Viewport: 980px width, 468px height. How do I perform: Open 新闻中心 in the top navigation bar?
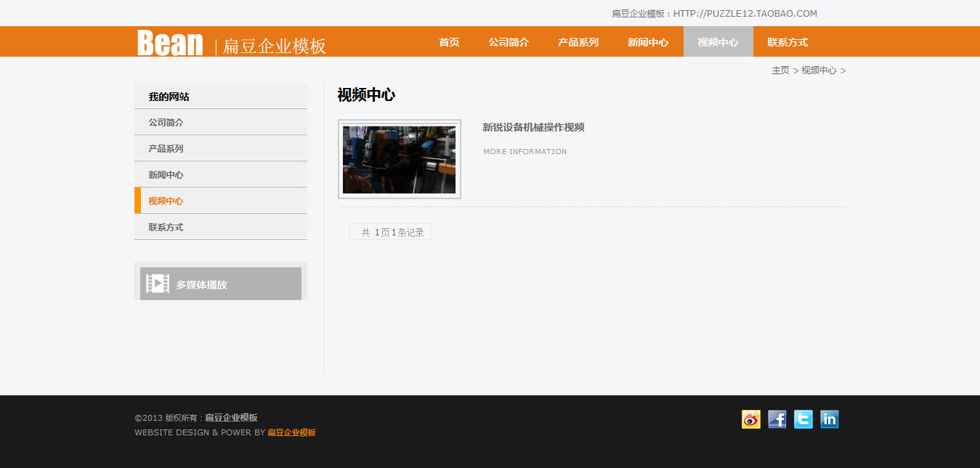tap(648, 42)
